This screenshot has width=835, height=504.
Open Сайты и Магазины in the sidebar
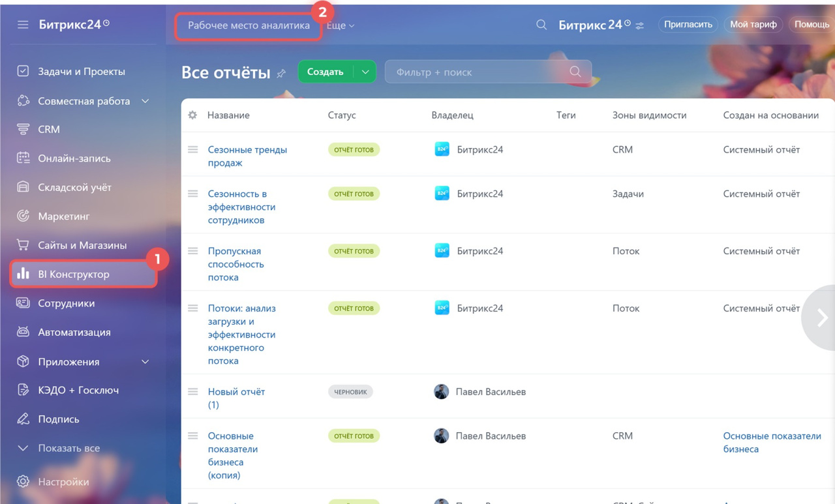pyautogui.click(x=82, y=245)
